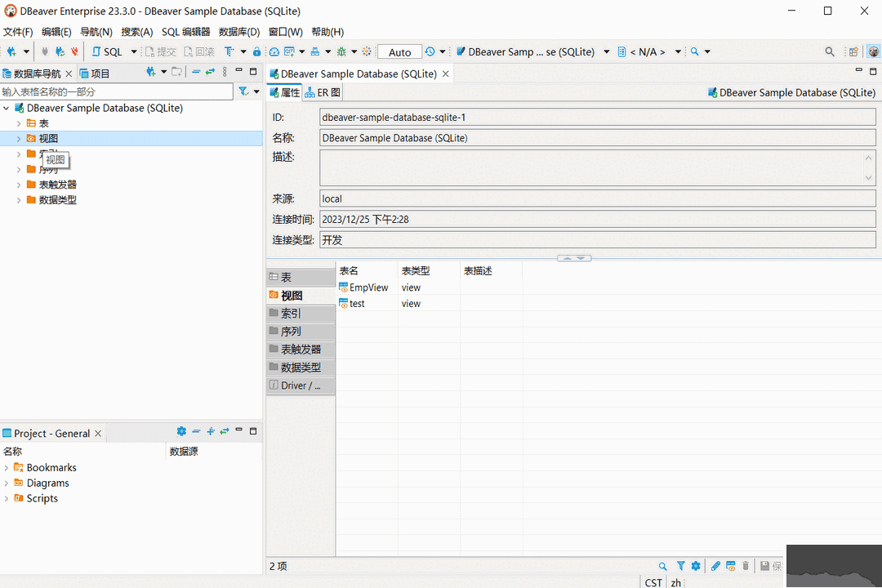Expand the 表 tree node

pos(19,123)
